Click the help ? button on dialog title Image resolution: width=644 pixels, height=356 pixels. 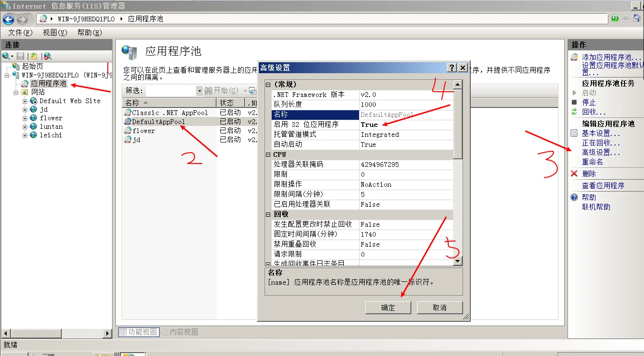(452, 67)
